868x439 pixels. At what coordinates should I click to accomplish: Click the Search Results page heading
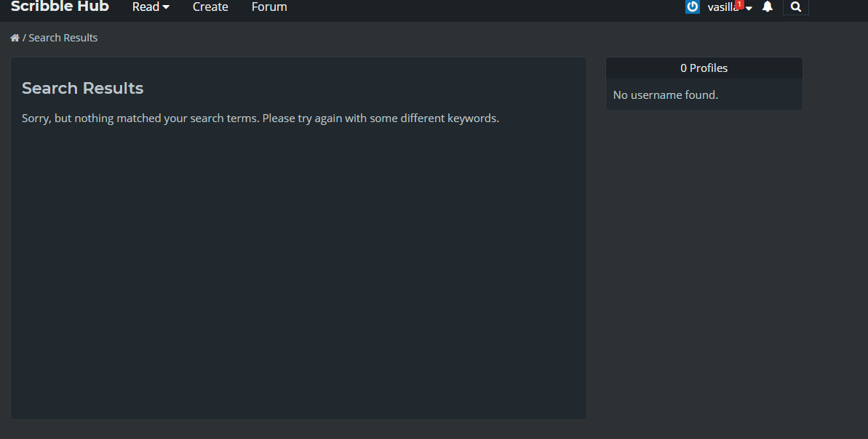82,88
